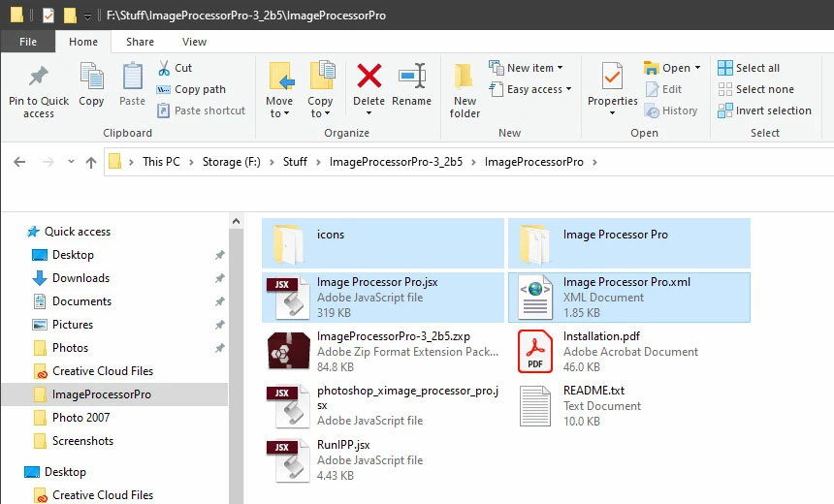Expand chevron after ImageProcessorPro in address bar

(594, 162)
